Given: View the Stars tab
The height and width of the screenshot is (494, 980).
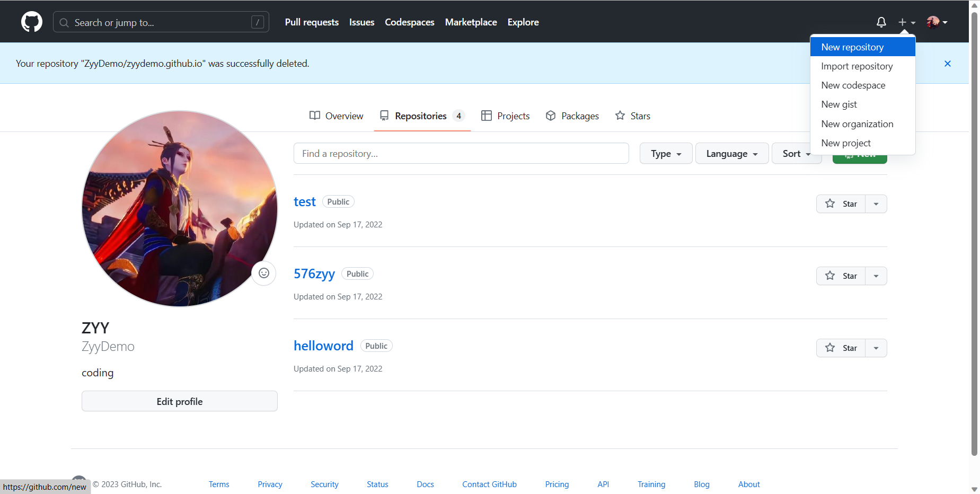Looking at the screenshot, I should (632, 116).
